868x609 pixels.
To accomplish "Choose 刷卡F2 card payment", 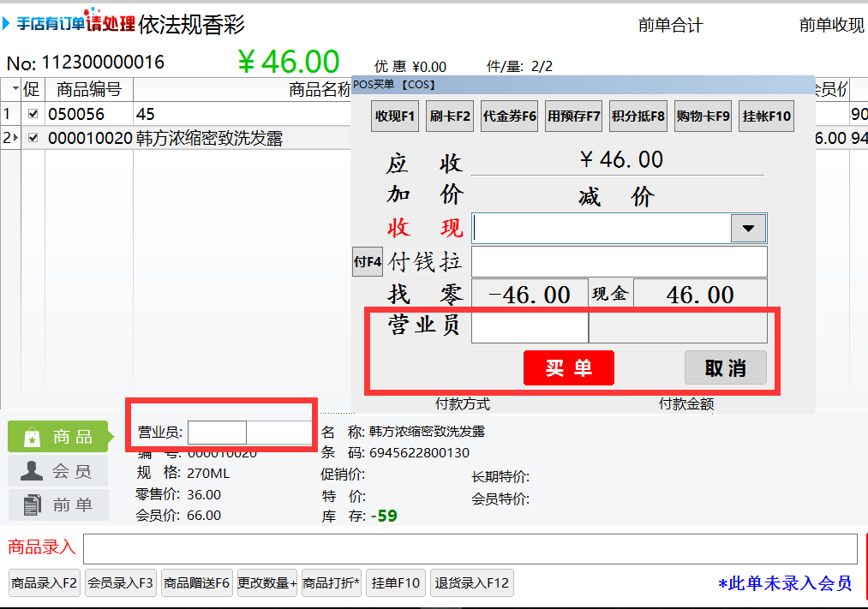I will 450,116.
